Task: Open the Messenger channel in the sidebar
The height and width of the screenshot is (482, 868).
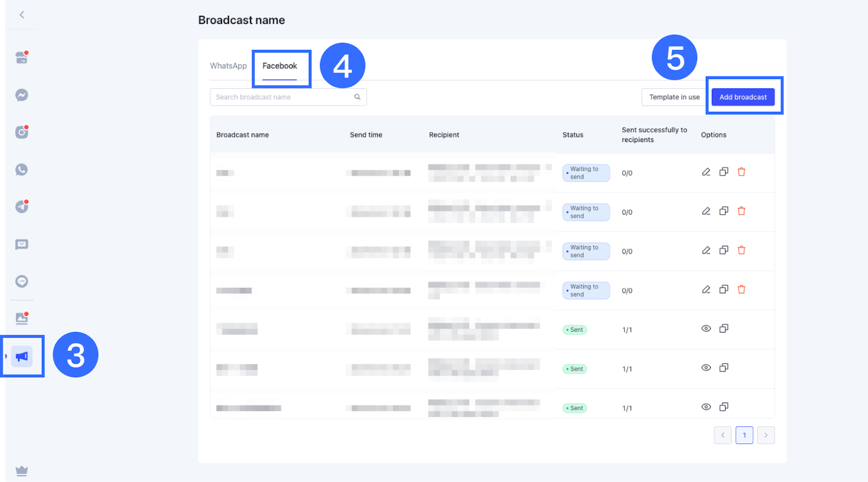Action: tap(22, 95)
